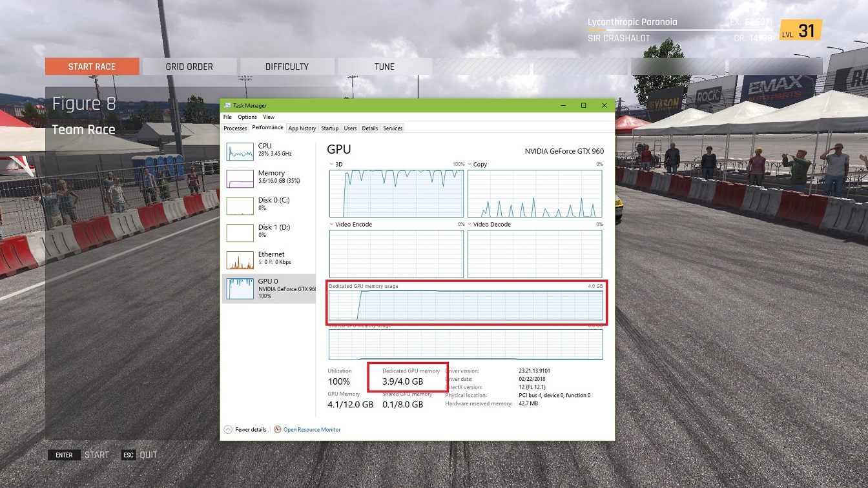Viewport: 868px width, 488px height.
Task: Open Resource Monitor link
Action: (312, 429)
